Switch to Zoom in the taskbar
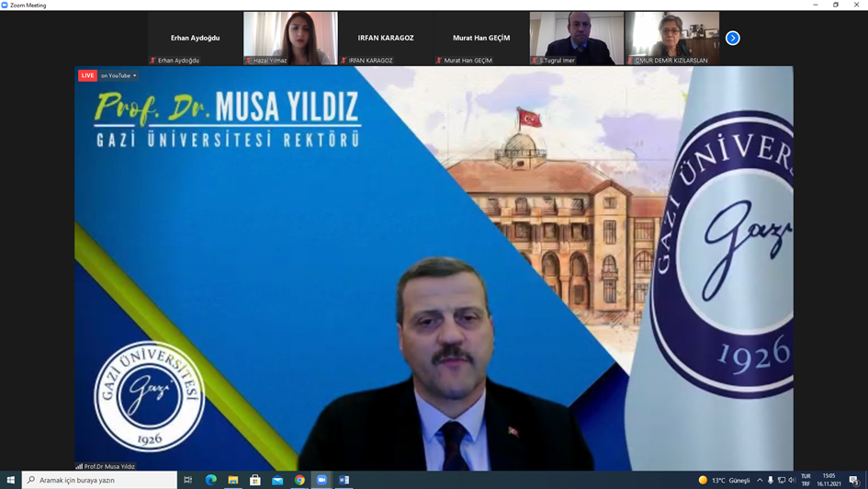This screenshot has width=868, height=489. tap(321, 480)
